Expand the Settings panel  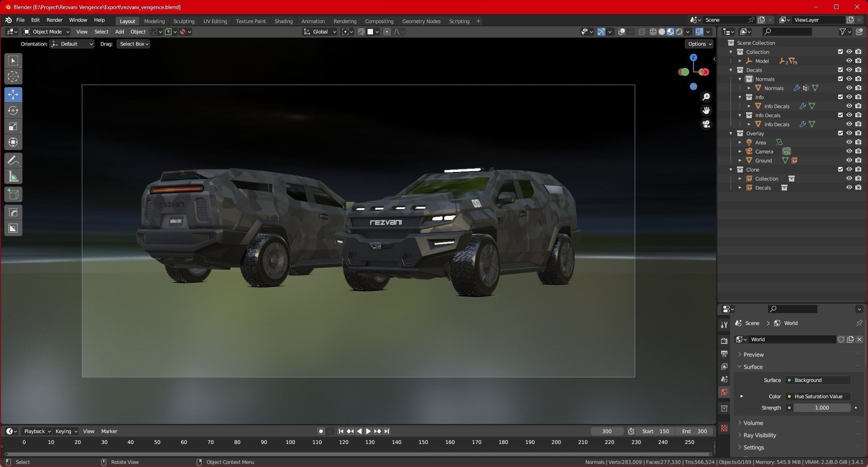(x=754, y=447)
